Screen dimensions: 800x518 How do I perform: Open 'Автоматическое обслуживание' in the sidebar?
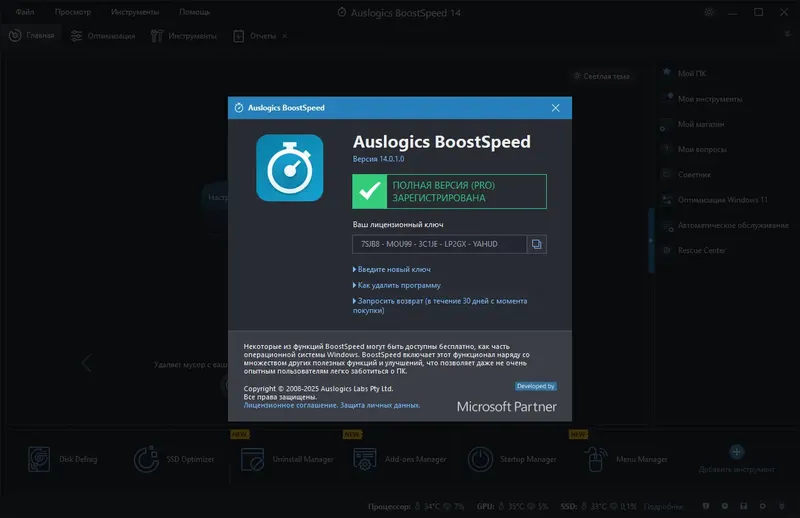724,225
